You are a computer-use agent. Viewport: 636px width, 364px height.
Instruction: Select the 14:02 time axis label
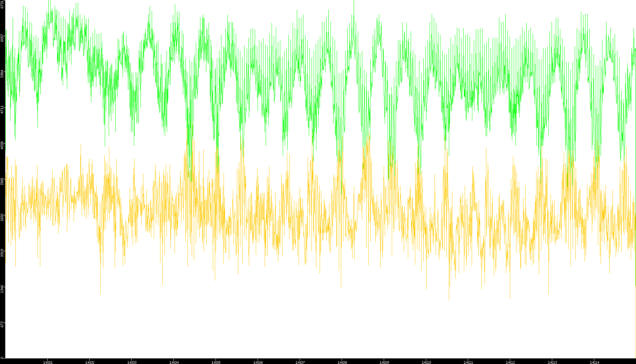[90, 362]
